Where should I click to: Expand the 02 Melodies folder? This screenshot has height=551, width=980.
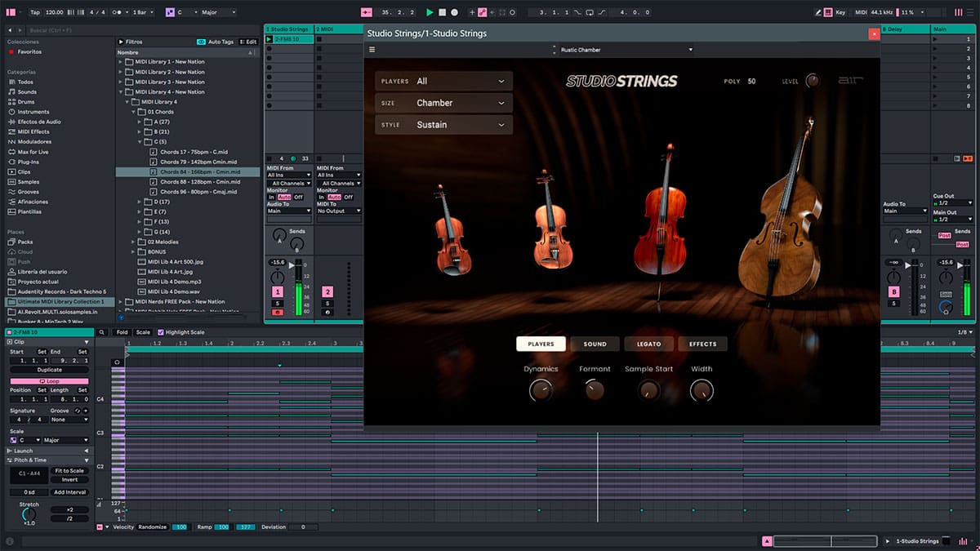pos(133,242)
